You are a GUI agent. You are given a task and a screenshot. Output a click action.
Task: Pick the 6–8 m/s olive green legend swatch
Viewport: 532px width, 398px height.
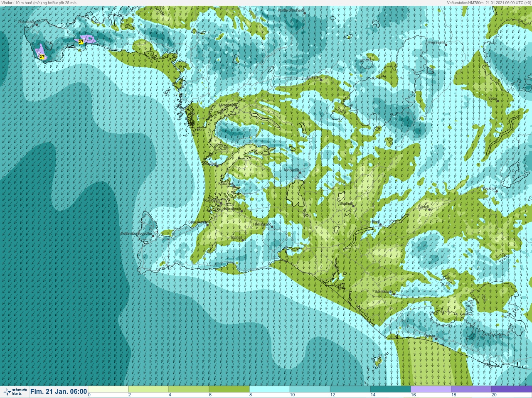coord(229,389)
